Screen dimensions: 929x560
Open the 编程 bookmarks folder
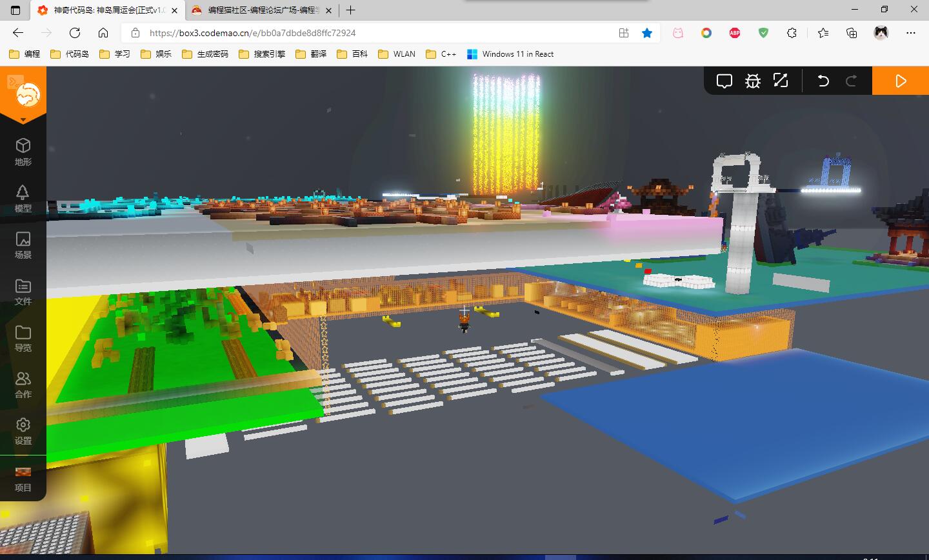point(25,54)
